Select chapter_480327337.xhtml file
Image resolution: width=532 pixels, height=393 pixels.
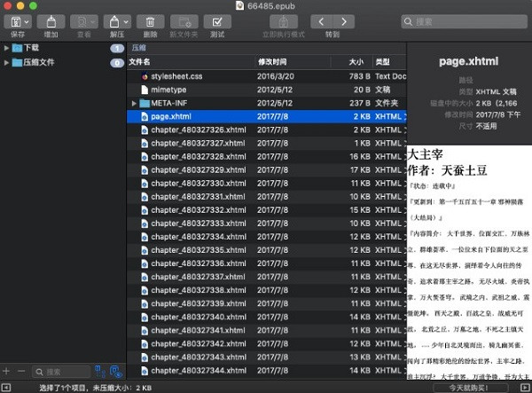[x=267, y=277]
